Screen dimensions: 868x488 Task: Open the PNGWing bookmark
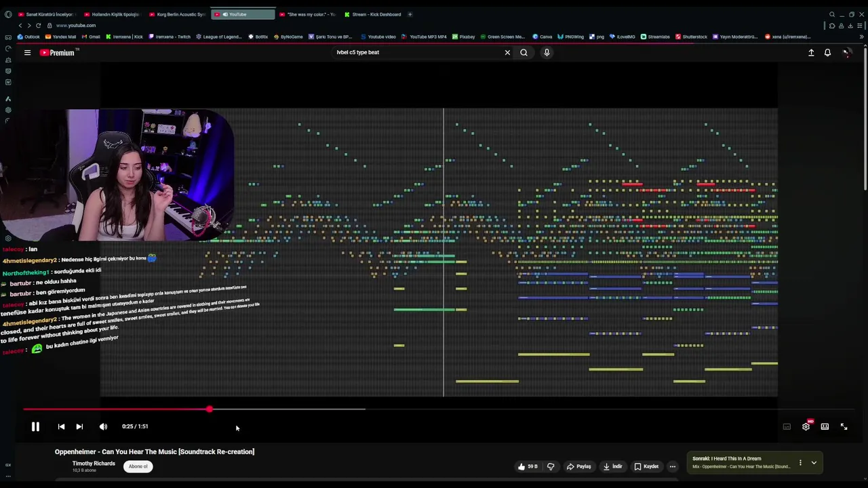[570, 37]
